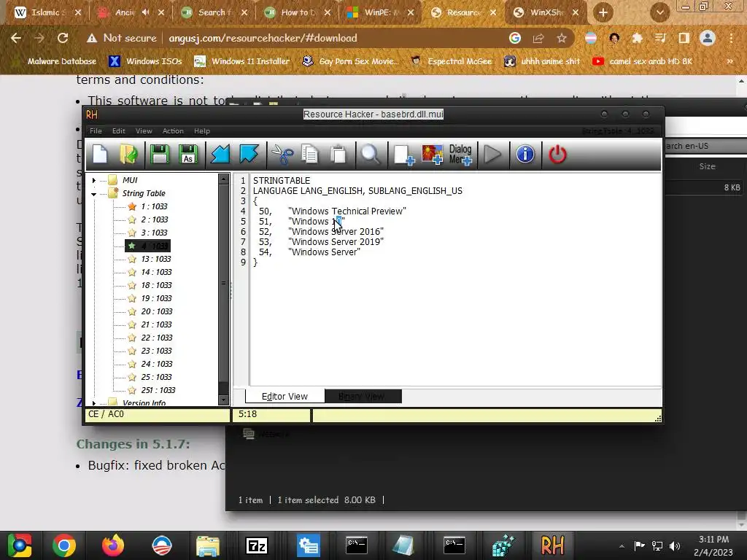Select string table entry 2 : 1033

point(155,219)
